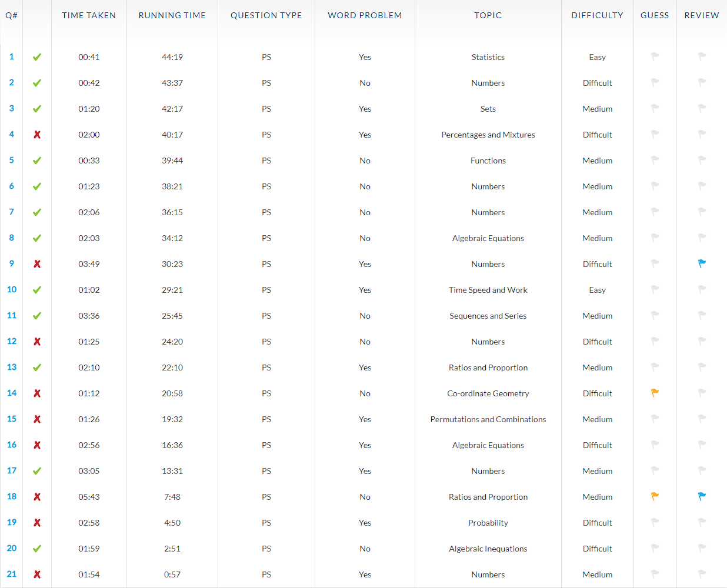
Task: Open question 13 from its number link
Action: (x=11, y=367)
